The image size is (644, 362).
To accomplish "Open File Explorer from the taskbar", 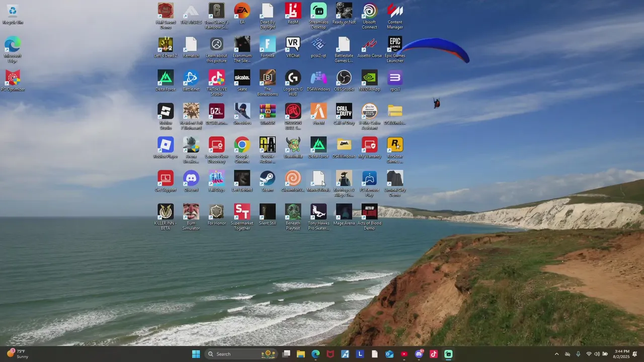I will point(301,354).
